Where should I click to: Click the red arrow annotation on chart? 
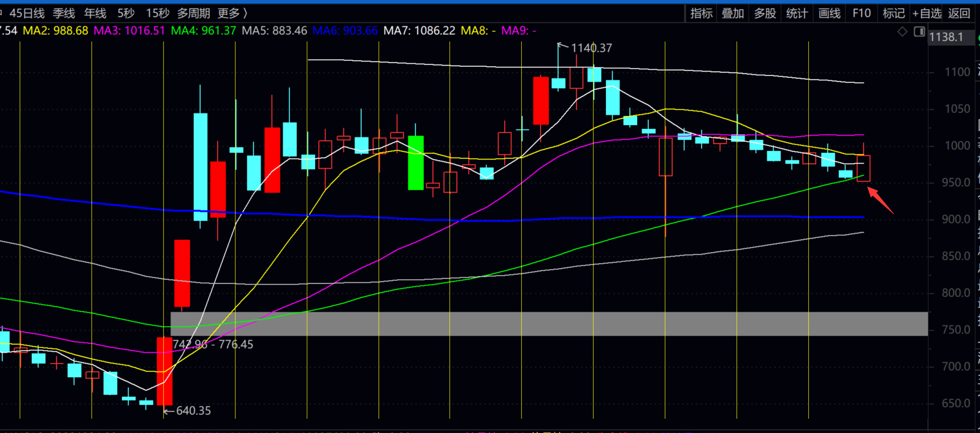880,201
